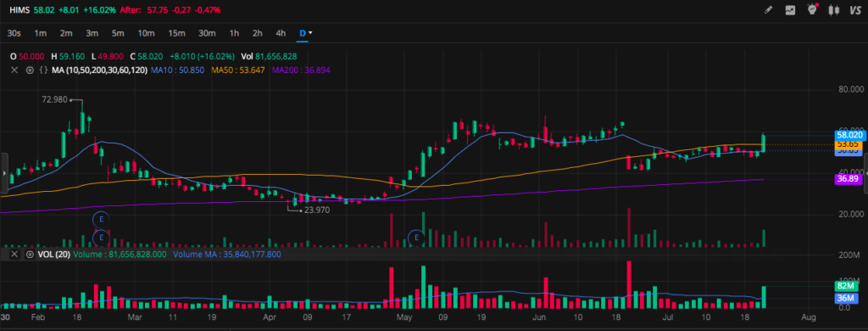Switch to 3m interval
868x331 pixels.
(x=92, y=33)
